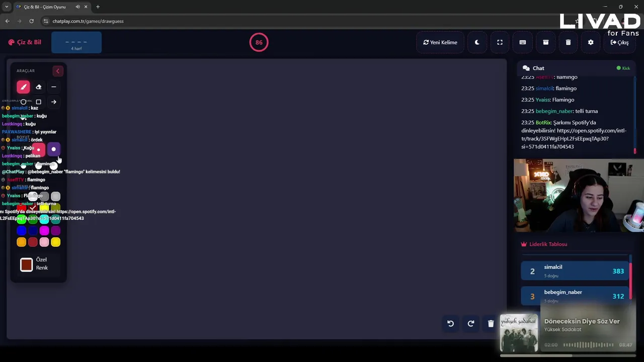Click chat message bebegim_naber: telli turna
Screen dimensions: 644x362
coord(559,111)
